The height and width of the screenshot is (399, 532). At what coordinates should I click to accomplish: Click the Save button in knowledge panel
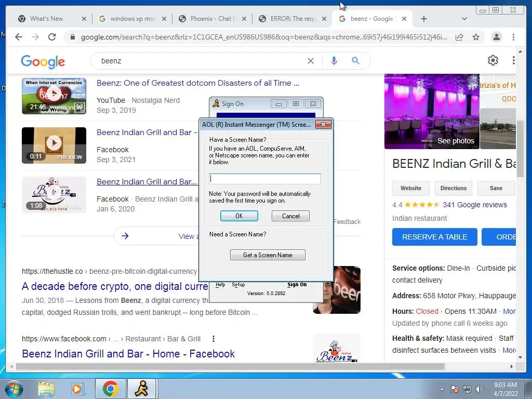(x=496, y=188)
